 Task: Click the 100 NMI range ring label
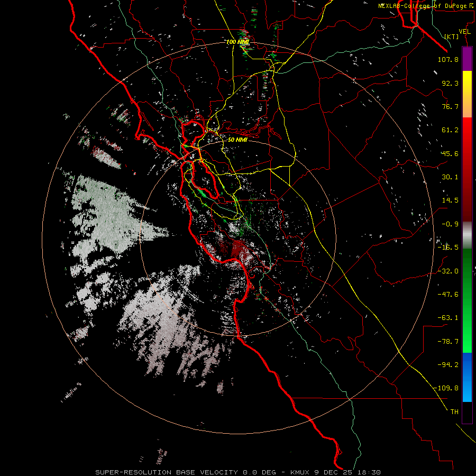click(238, 42)
